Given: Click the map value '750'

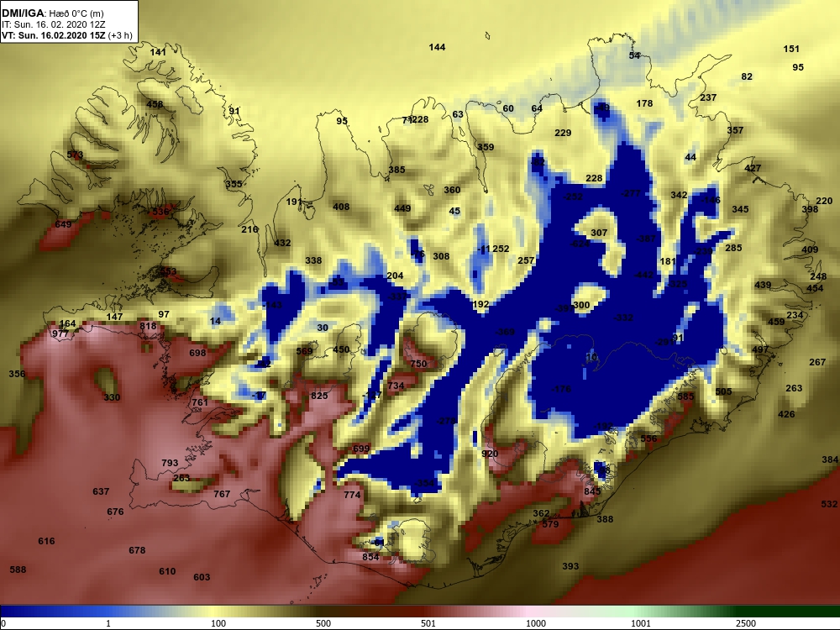Looking at the screenshot, I should (418, 364).
